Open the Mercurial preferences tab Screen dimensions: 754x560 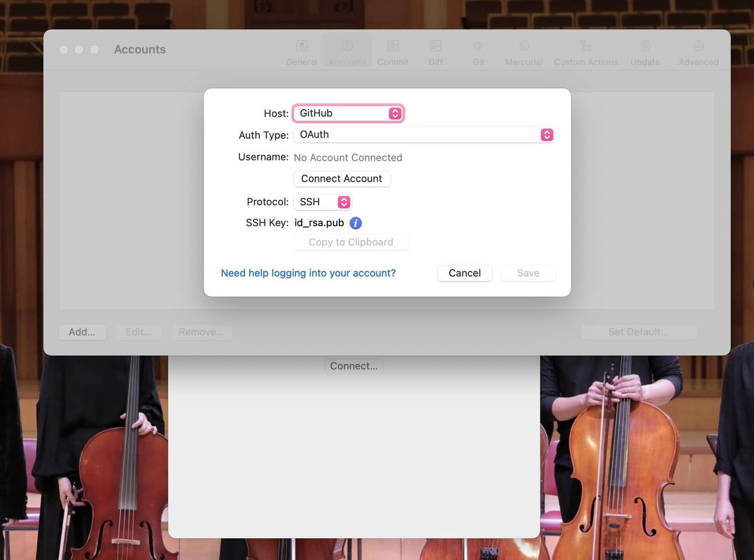coord(524,52)
